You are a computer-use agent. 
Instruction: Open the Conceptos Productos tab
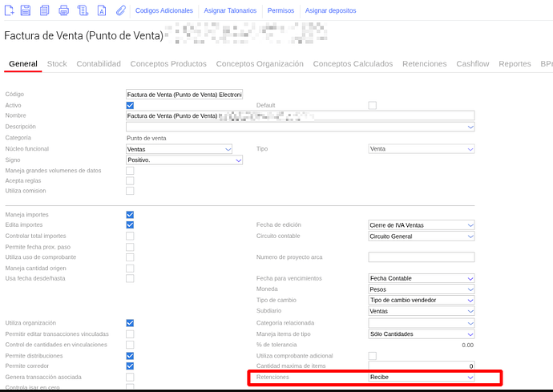tap(168, 64)
